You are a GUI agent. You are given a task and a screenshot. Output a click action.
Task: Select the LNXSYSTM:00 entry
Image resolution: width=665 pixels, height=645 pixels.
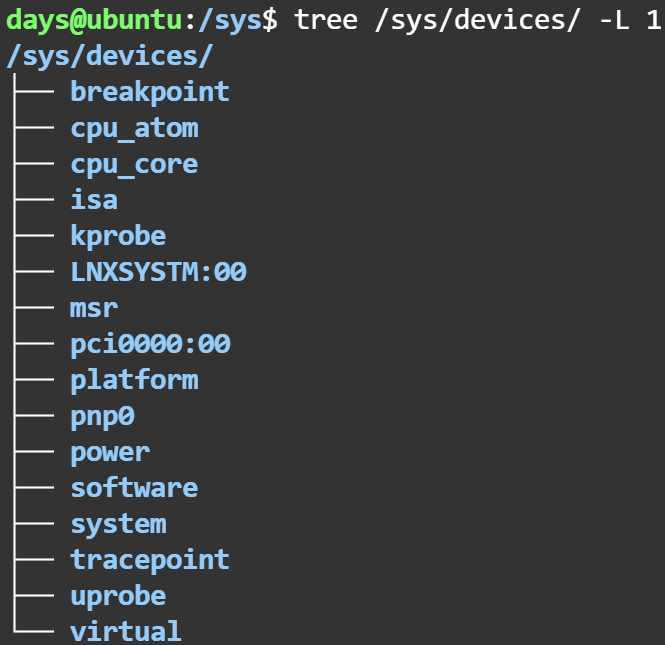pos(158,272)
